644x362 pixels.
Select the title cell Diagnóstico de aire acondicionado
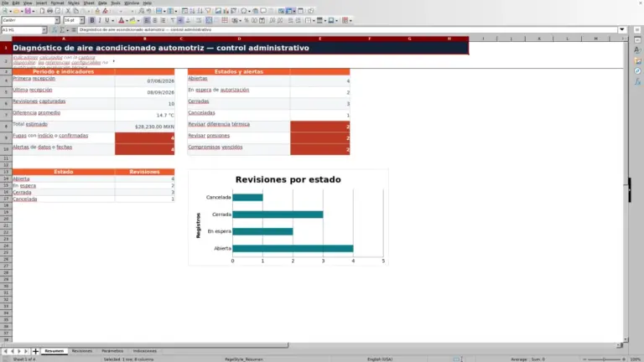point(241,48)
